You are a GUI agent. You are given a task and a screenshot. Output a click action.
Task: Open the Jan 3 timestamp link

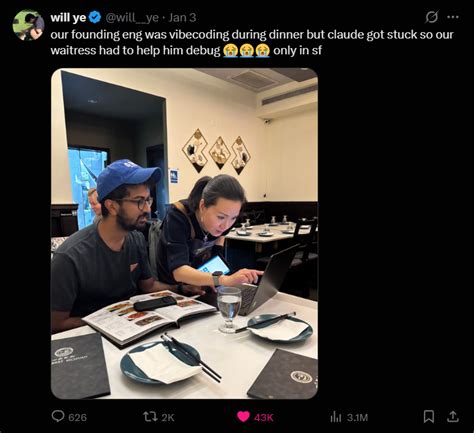(182, 17)
